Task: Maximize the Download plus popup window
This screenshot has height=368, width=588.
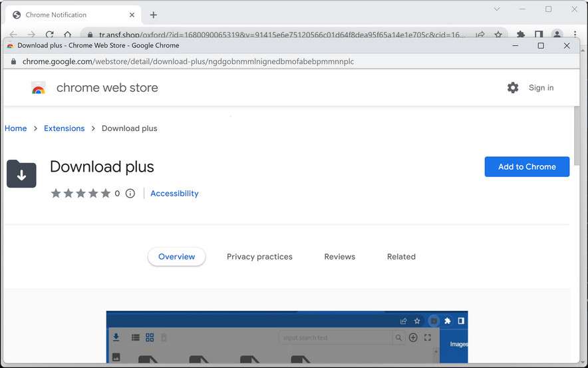Action: coord(541,46)
